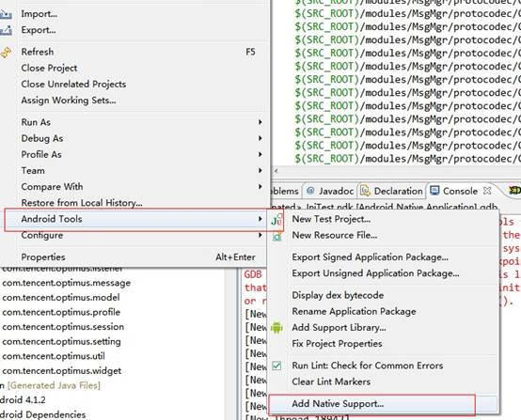Image resolution: width=521 pixels, height=420 pixels.
Task: Choose Add Support Library...
Action: (x=383, y=328)
